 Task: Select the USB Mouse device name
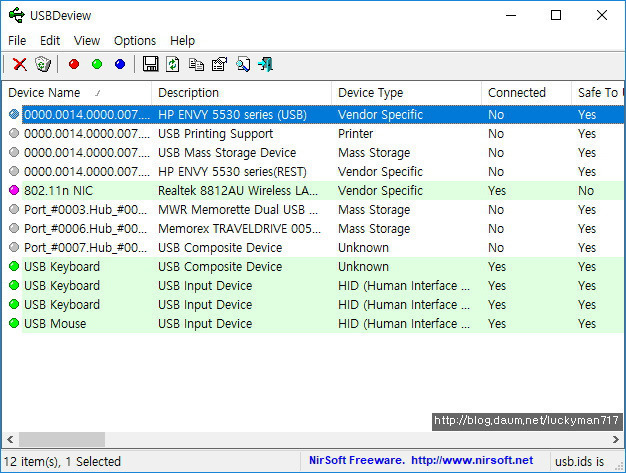[55, 323]
